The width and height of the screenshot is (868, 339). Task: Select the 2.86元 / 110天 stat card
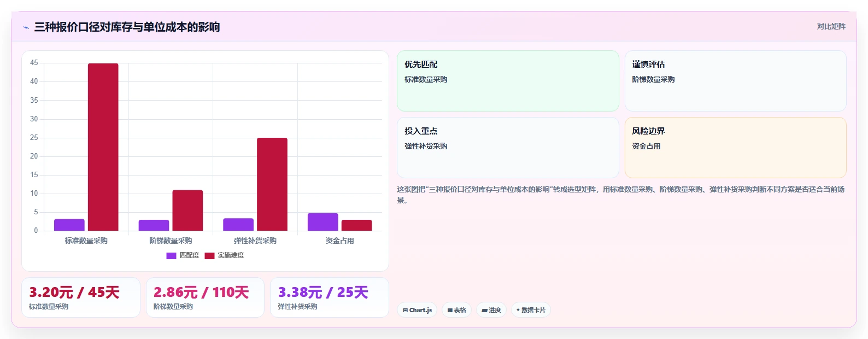(x=205, y=297)
